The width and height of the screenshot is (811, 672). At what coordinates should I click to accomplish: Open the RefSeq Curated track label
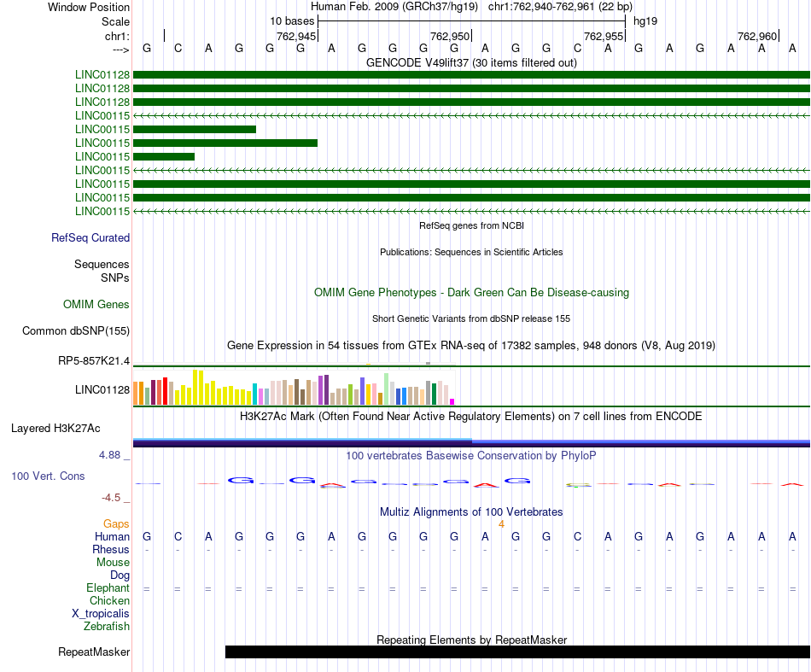[90, 237]
